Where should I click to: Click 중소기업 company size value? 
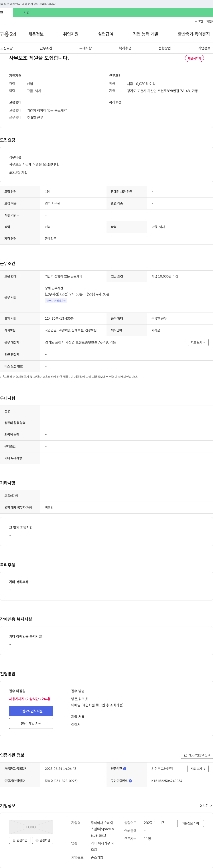click(97, 857)
